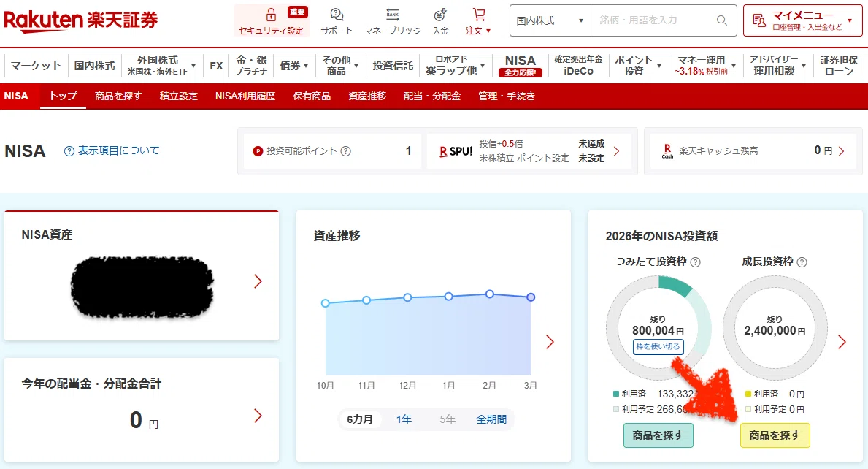Click the help icon beside 表示項目について
The width and height of the screenshot is (868, 469).
69,151
